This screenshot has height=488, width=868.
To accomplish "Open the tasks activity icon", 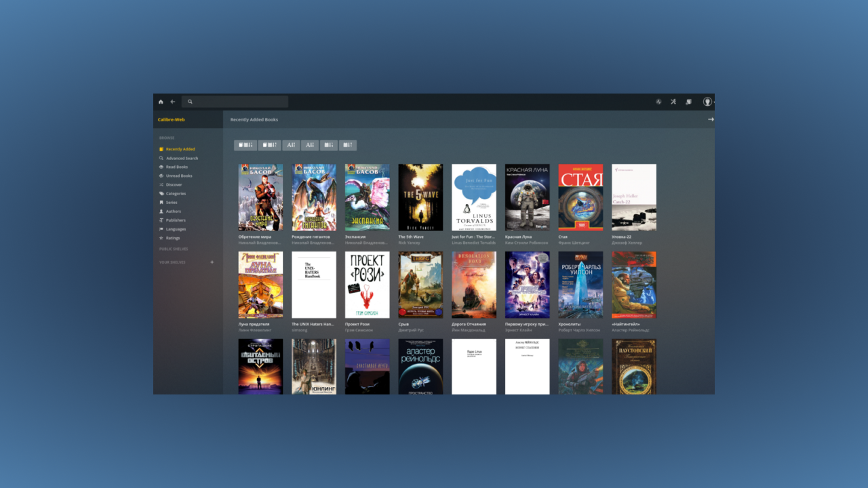I will pyautogui.click(x=658, y=102).
